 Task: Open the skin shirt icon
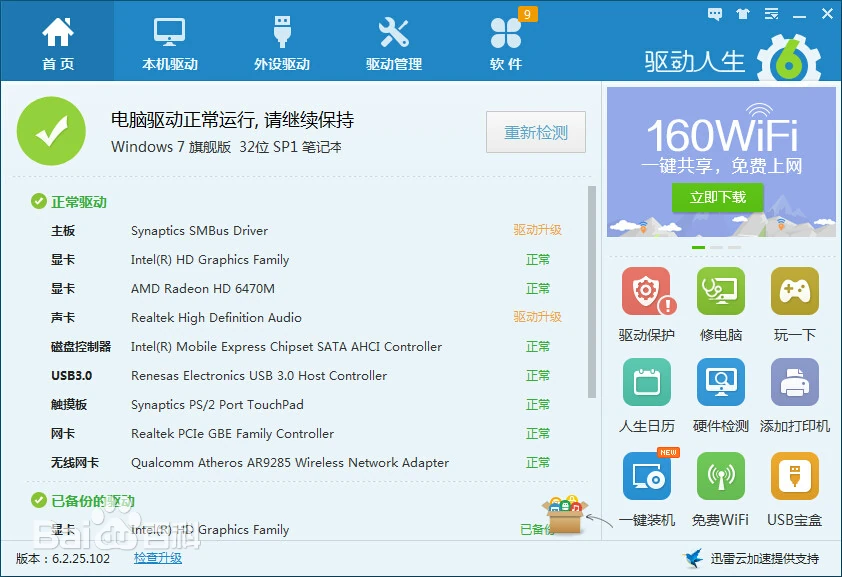pyautogui.click(x=743, y=14)
